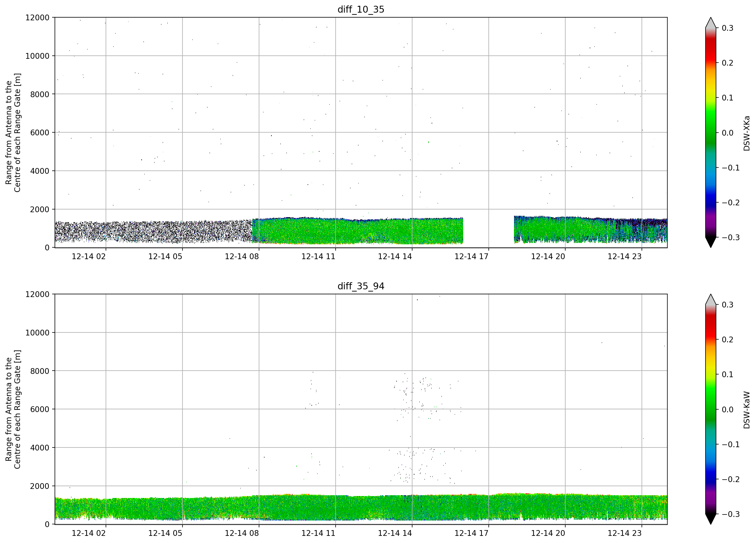Click '12-14 05' x-tick under diff_10_35

[x=165, y=256]
